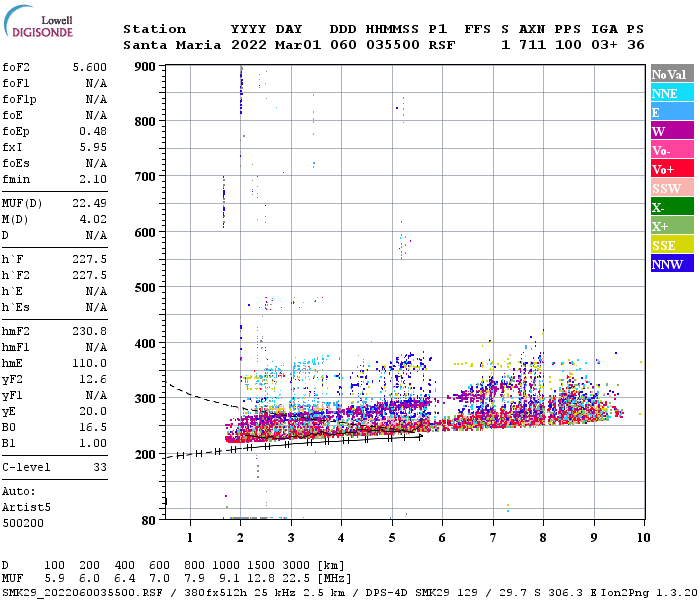Select the NNE legend swatch

pos(672,93)
